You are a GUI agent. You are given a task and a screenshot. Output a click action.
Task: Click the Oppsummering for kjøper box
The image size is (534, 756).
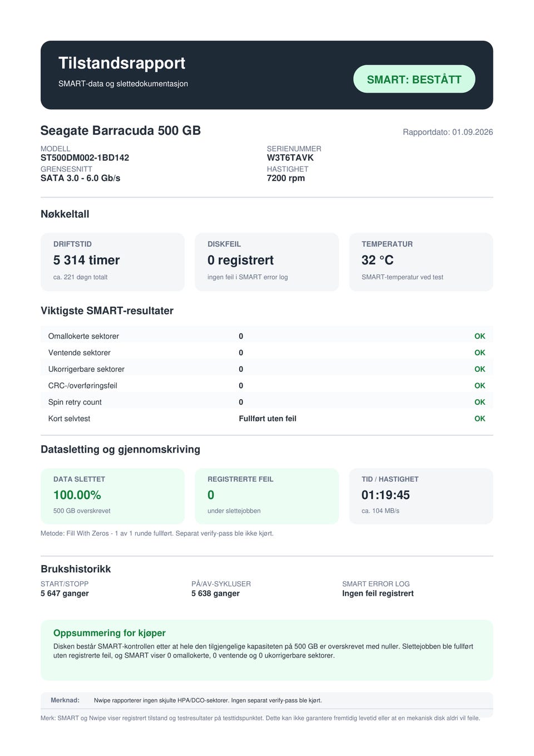point(267,650)
